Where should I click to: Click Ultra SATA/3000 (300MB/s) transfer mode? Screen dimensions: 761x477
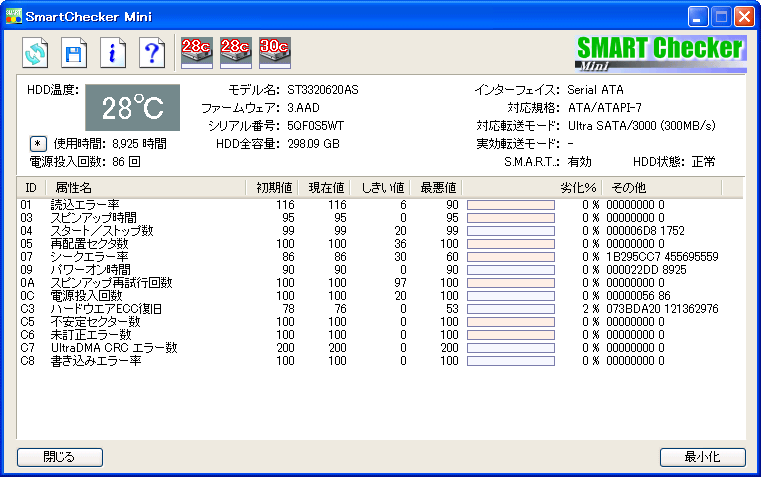pyautogui.click(x=642, y=126)
